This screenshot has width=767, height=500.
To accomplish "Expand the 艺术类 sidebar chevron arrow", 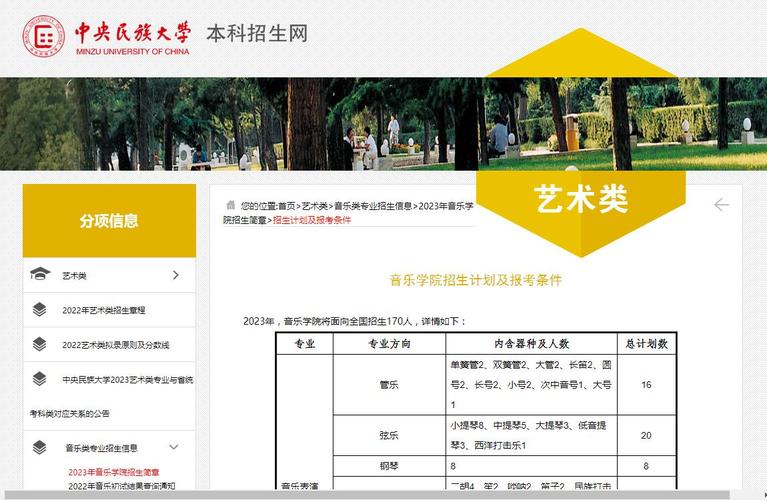I will click(176, 275).
